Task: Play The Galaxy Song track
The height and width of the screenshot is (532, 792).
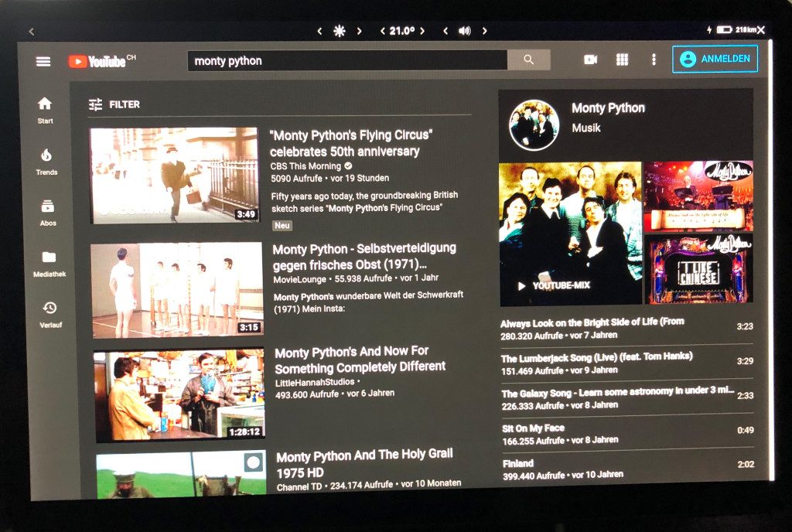Action: (627, 398)
